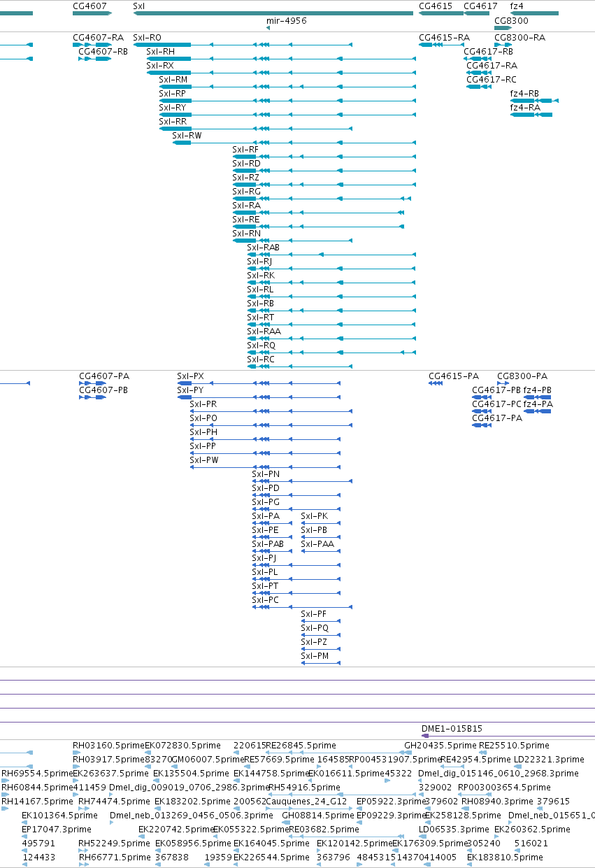This screenshot has width=595, height=868.
Task: Select protein Sxl-PAB label
Action: (268, 543)
